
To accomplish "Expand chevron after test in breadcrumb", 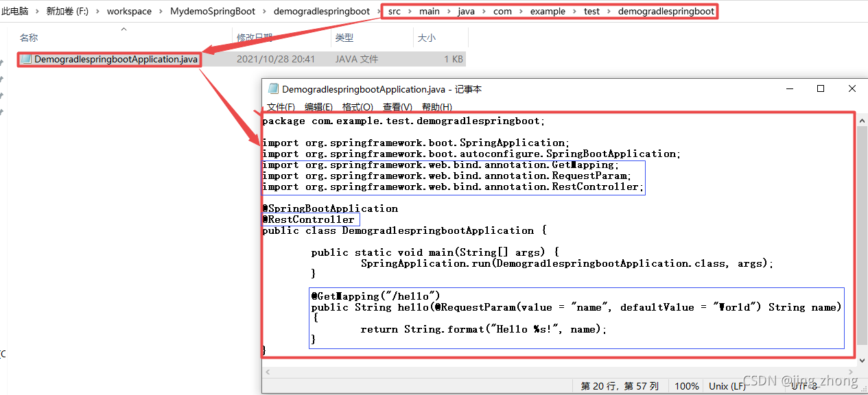I will click(609, 11).
